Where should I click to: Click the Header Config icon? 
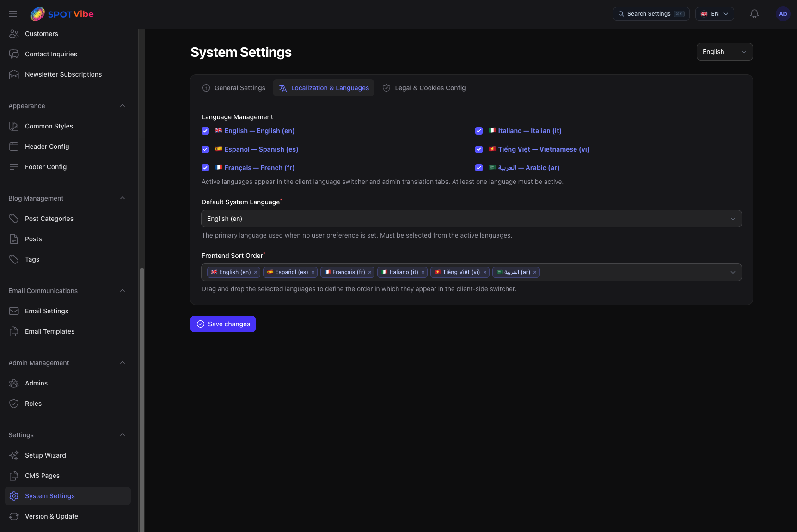pyautogui.click(x=14, y=147)
